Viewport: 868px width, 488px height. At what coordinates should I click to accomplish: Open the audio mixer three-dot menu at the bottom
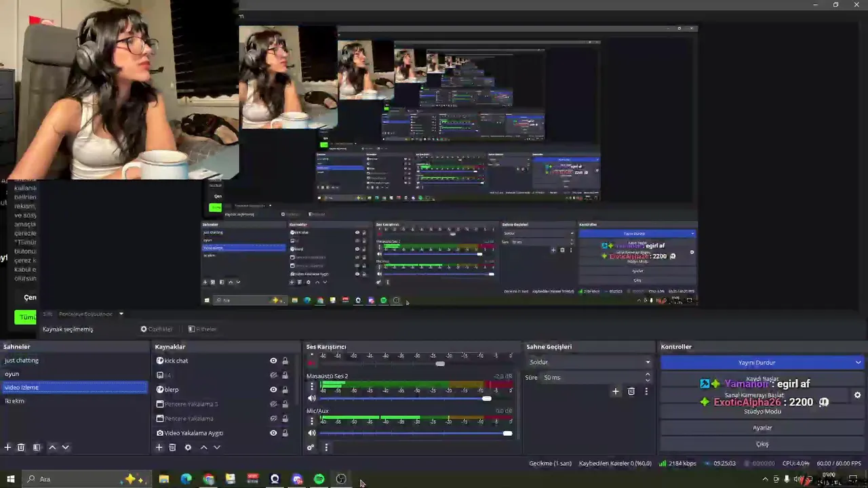[x=326, y=447]
